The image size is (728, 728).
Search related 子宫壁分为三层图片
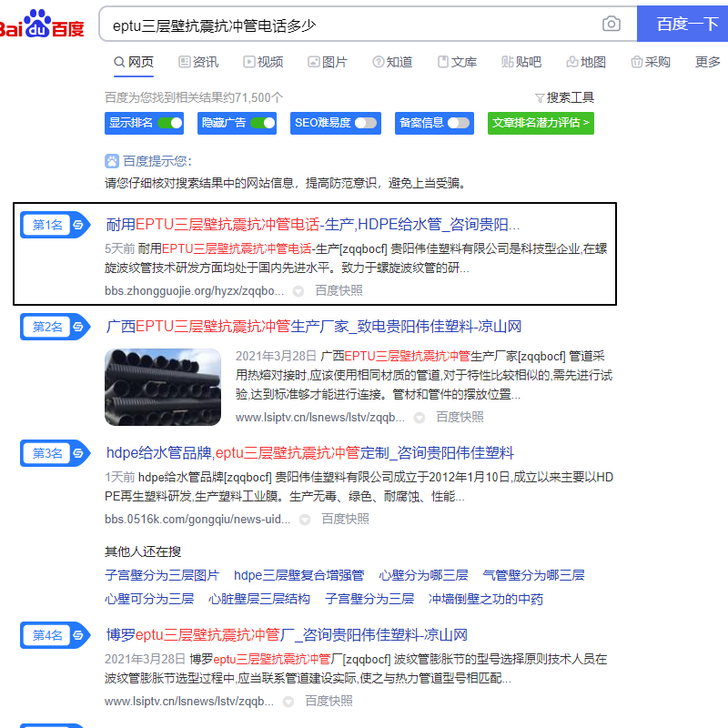click(x=162, y=575)
